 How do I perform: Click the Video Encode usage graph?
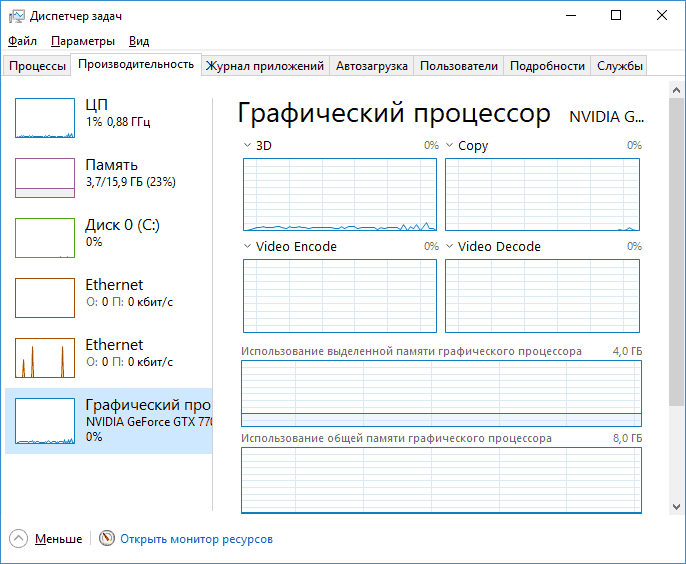coord(340,296)
